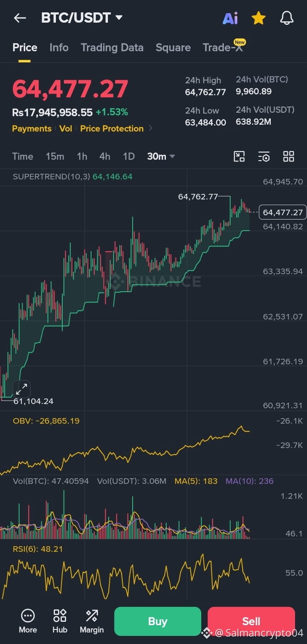
Task: Open the Square tab
Action: click(173, 47)
